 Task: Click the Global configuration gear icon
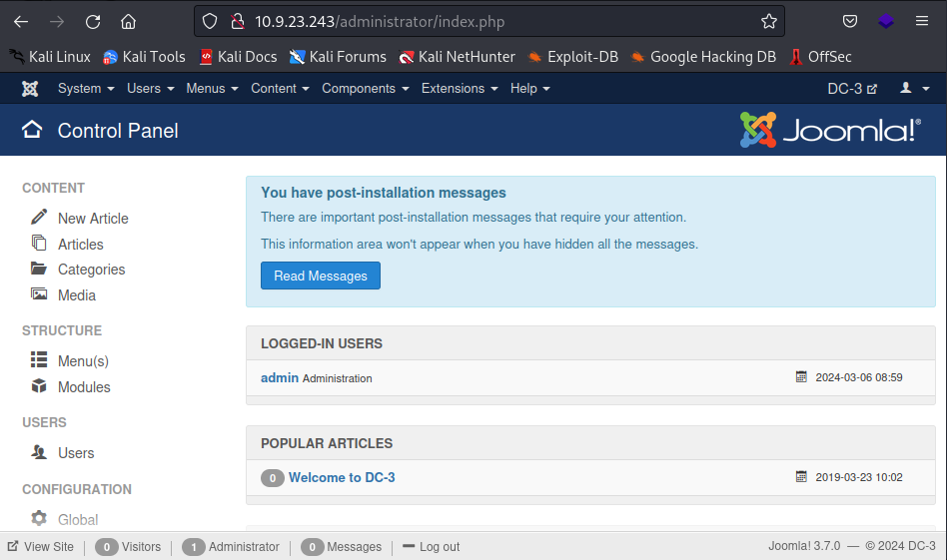[39, 518]
